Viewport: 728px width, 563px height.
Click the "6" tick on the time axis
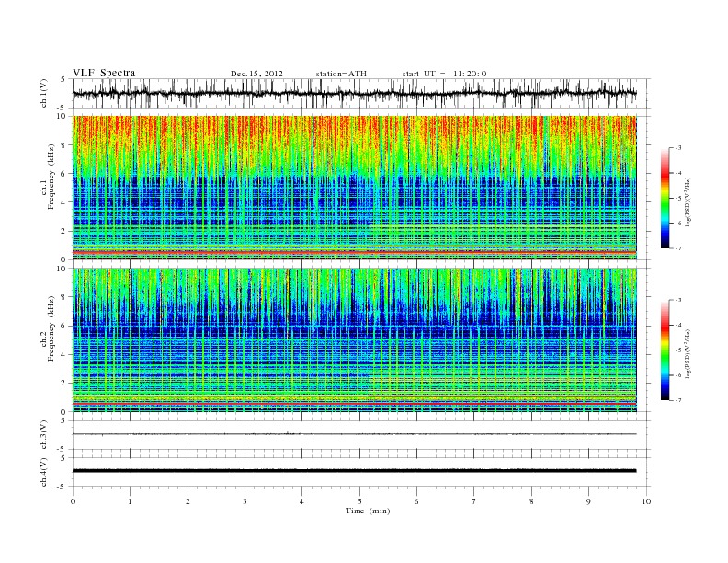point(416,501)
